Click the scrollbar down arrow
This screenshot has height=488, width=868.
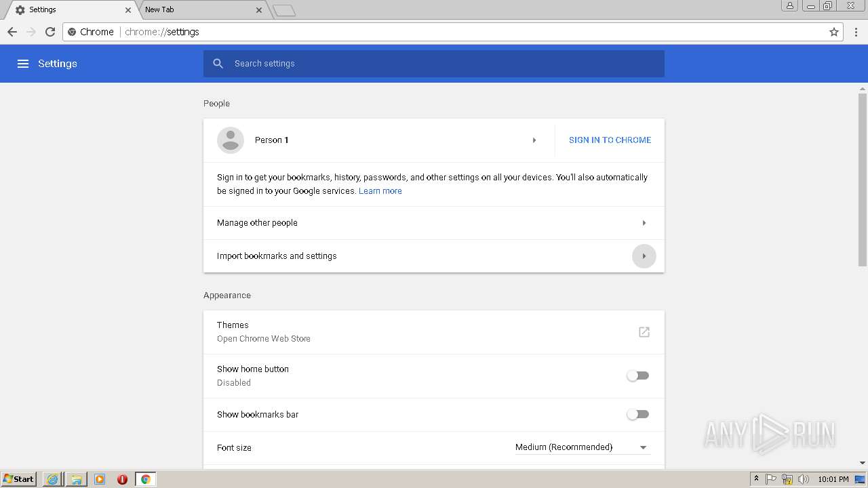point(863,464)
